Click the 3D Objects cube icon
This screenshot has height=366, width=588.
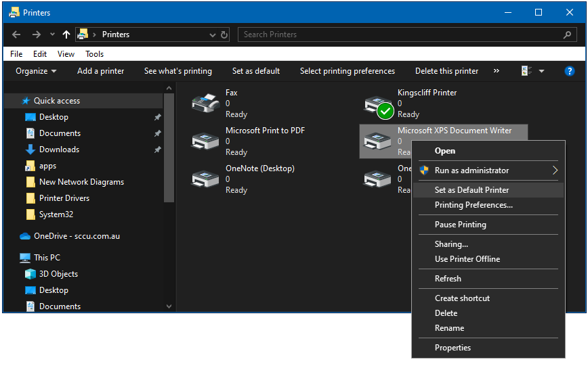[30, 274]
